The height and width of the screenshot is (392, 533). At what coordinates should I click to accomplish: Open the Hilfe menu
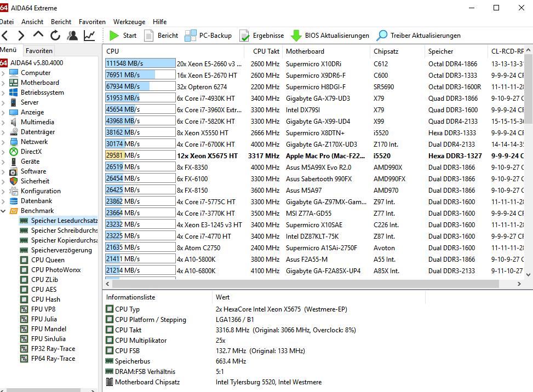coord(160,22)
